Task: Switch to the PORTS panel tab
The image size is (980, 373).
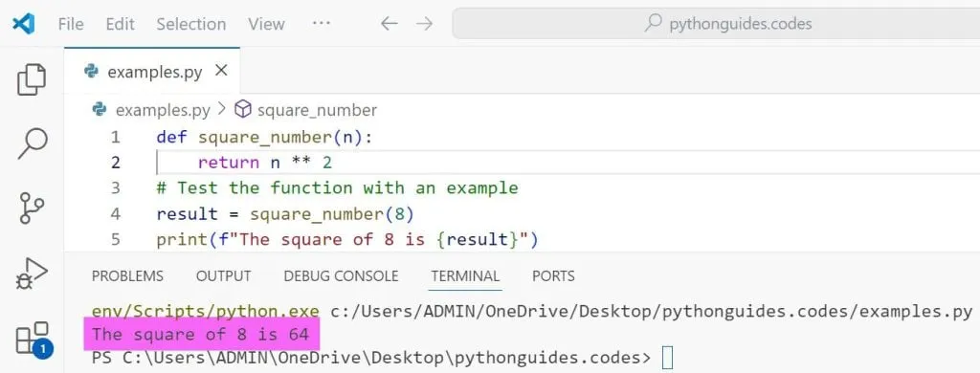Action: pos(553,275)
